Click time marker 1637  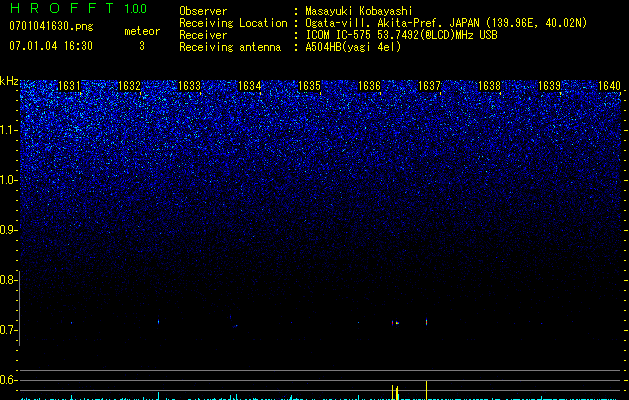(430, 86)
